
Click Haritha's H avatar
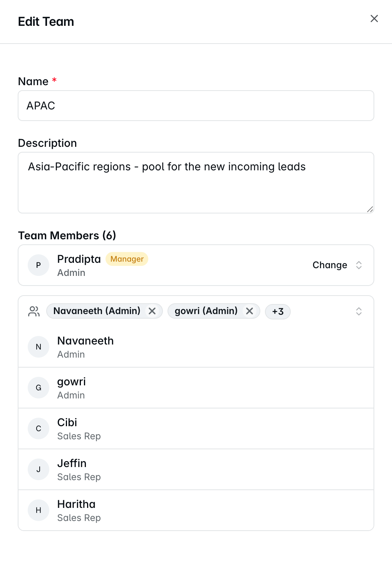39,510
